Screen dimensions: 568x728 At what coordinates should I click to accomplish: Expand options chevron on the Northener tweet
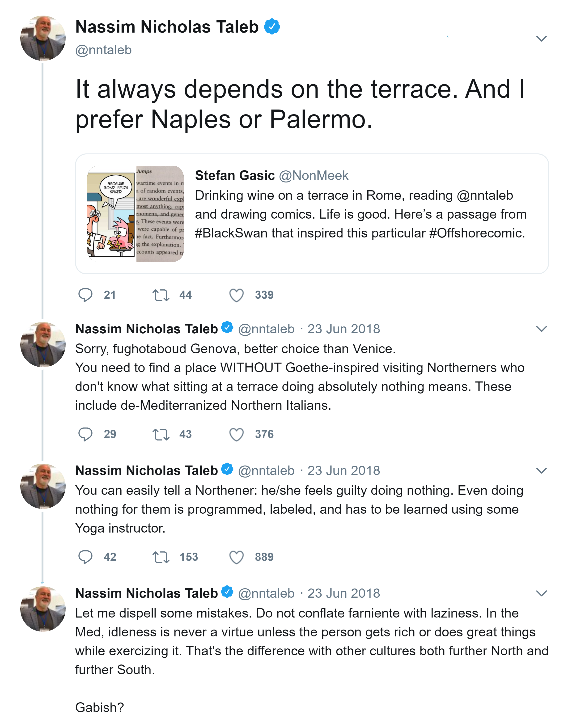(x=541, y=470)
